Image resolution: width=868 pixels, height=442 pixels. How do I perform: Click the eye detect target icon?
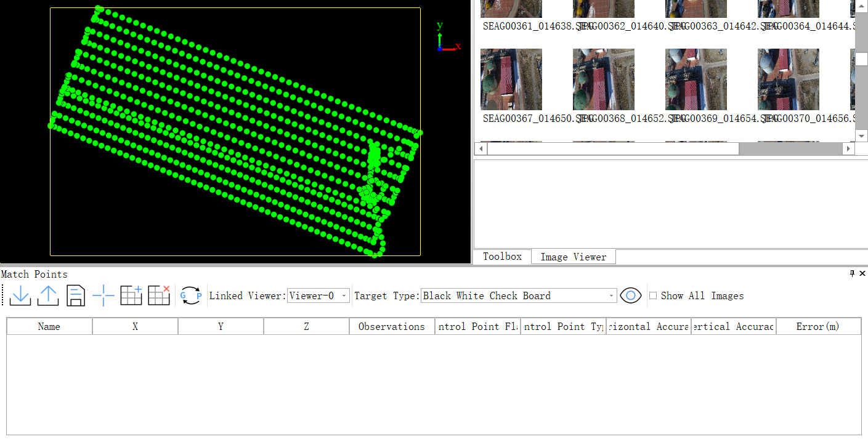click(x=631, y=296)
